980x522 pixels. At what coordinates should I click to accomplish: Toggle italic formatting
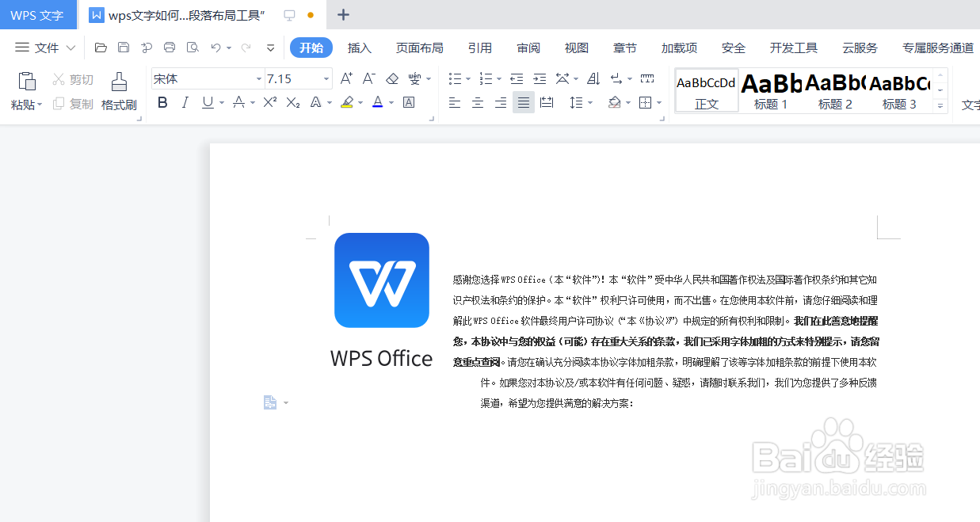tap(185, 102)
